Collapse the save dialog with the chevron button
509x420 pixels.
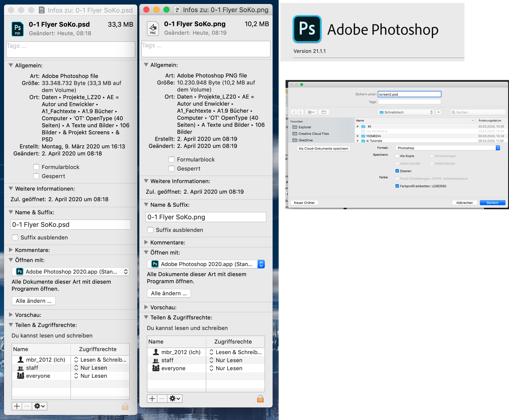tap(438, 112)
